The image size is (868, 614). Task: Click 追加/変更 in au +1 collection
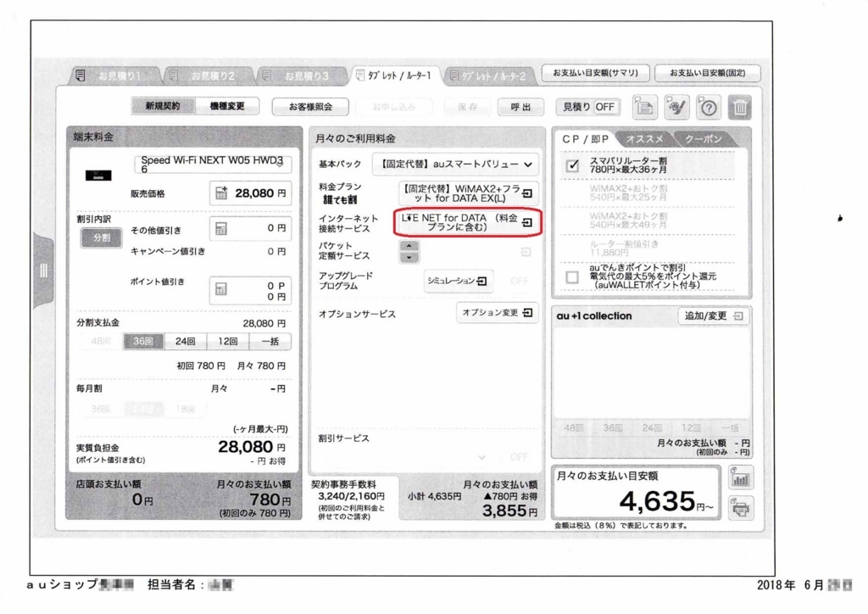(x=714, y=316)
